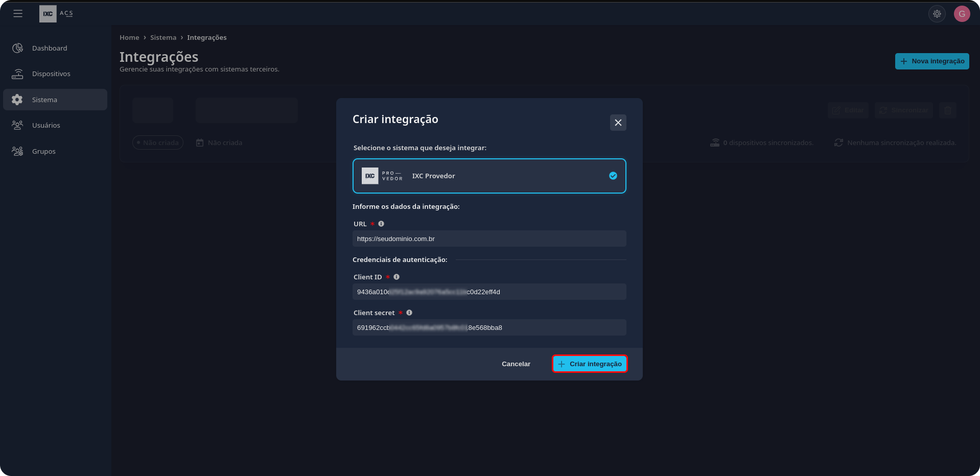The image size is (980, 476).
Task: Navigate to the Sistema breadcrumb
Action: tap(163, 38)
